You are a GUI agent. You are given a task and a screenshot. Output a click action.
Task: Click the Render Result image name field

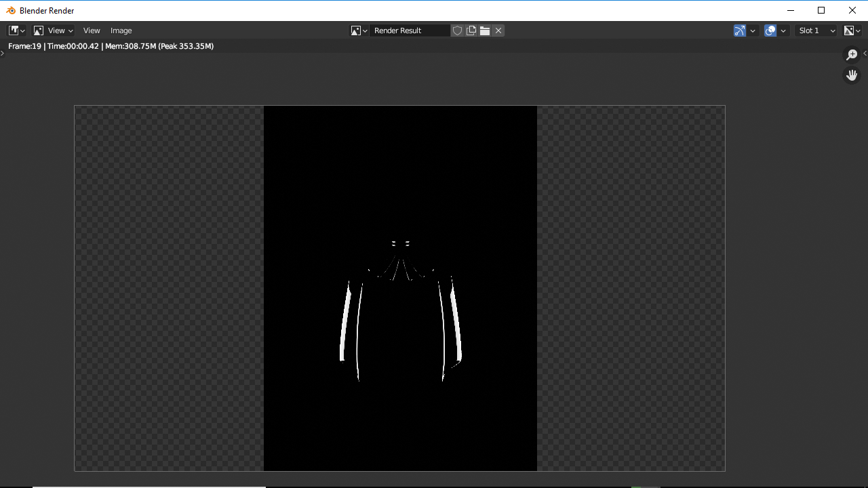(x=410, y=30)
